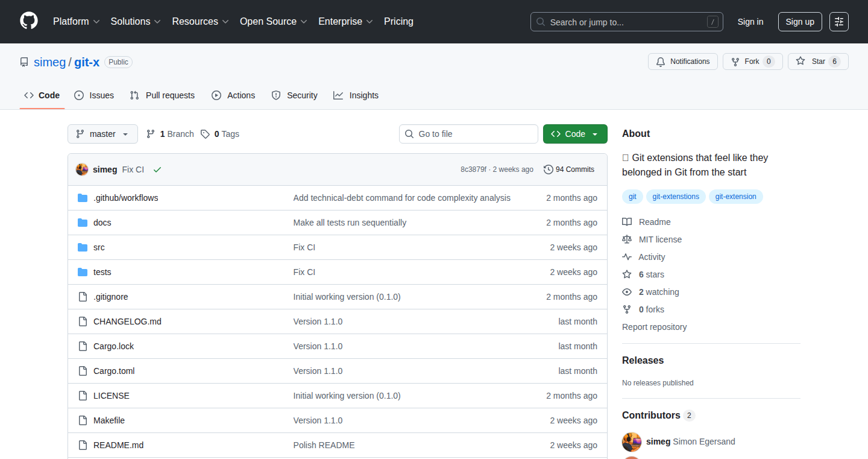This screenshot has height=459, width=868.
Task: Open the Enterprise navigation menu
Action: point(345,21)
